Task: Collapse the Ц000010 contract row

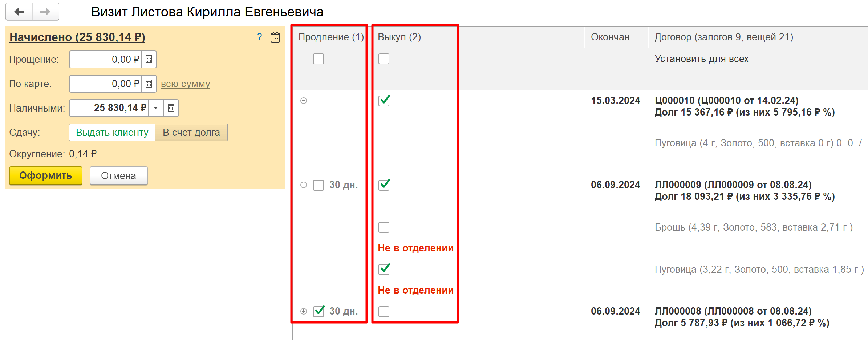Action: (304, 101)
